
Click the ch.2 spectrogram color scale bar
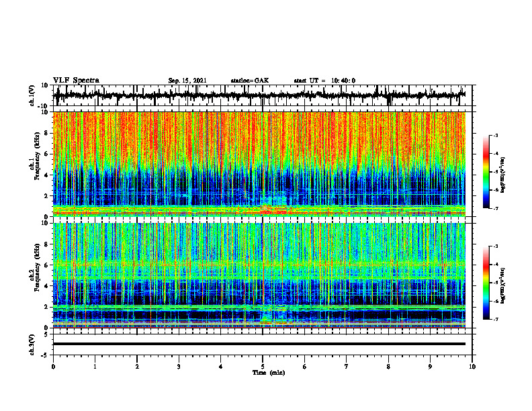click(x=486, y=283)
